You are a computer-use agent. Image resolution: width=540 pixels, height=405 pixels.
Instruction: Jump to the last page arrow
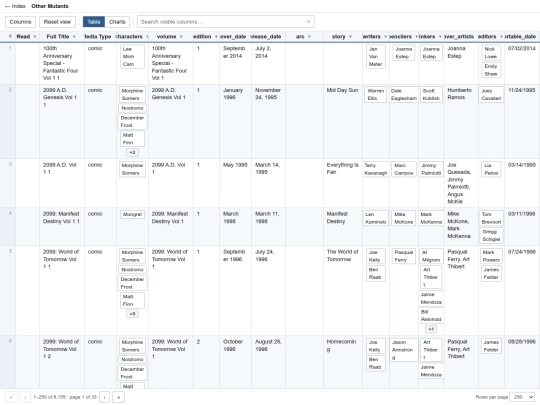(118, 397)
